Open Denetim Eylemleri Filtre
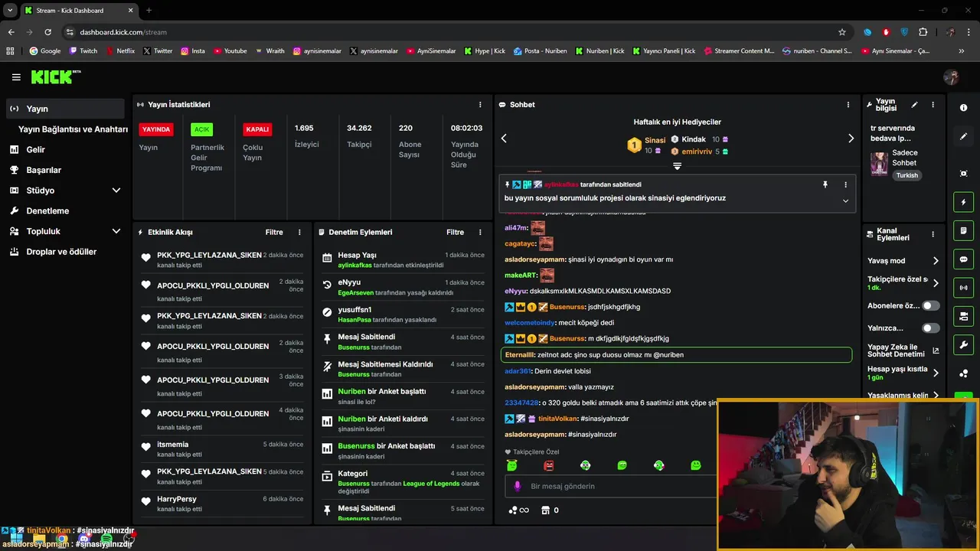Image resolution: width=980 pixels, height=551 pixels. [455, 232]
